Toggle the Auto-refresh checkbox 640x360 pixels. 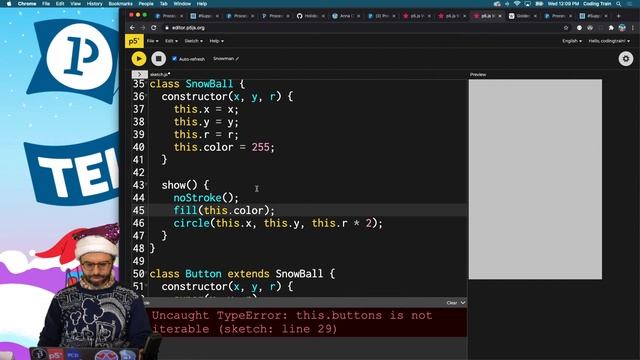[174, 59]
